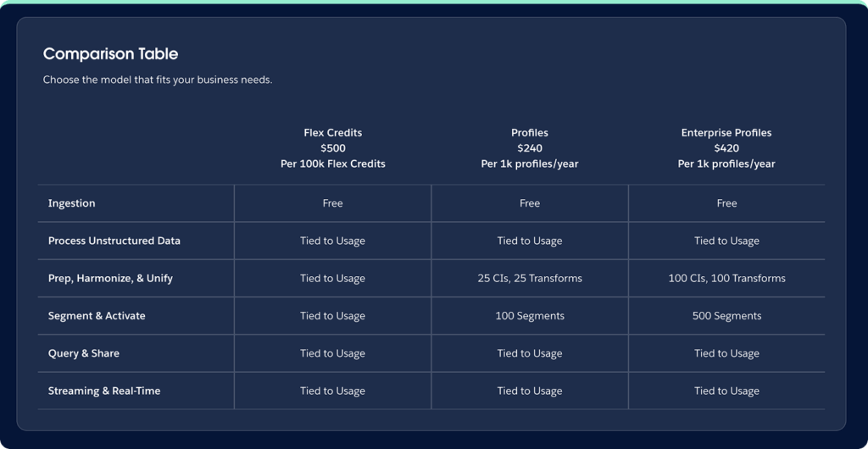The width and height of the screenshot is (868, 449).
Task: Click the '25 CIs, 25 Transforms' cell
Action: pyautogui.click(x=530, y=278)
